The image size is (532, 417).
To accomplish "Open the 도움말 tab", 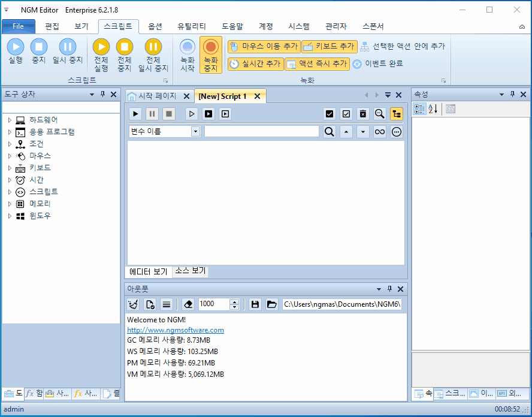I will 232,26.
